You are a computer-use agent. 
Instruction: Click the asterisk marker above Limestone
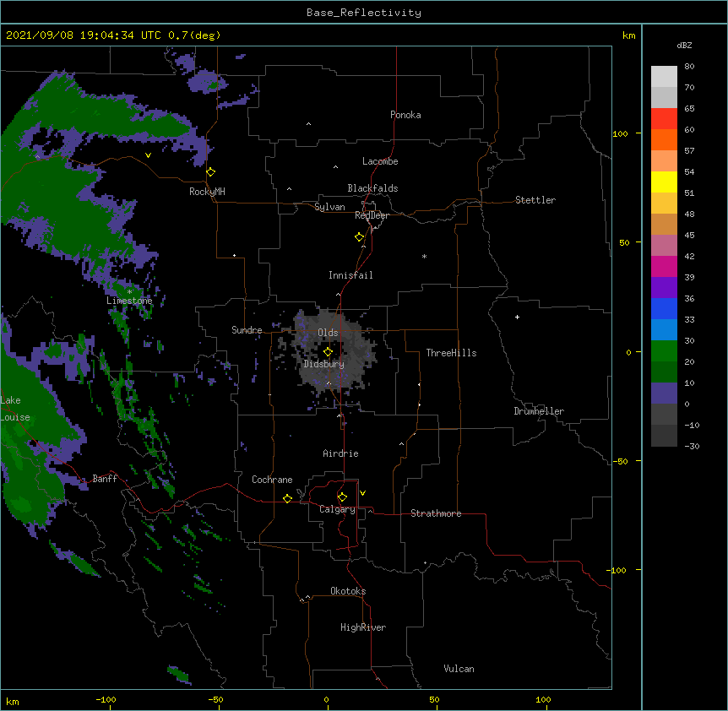129,292
